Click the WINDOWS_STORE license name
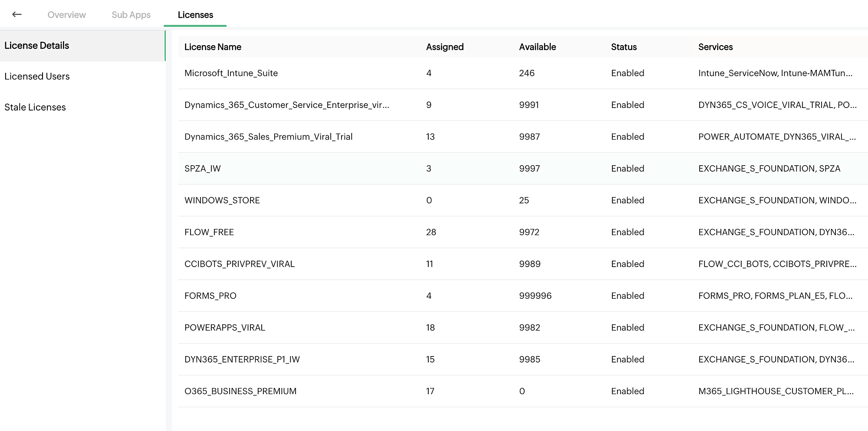The width and height of the screenshot is (868, 431). pos(222,200)
